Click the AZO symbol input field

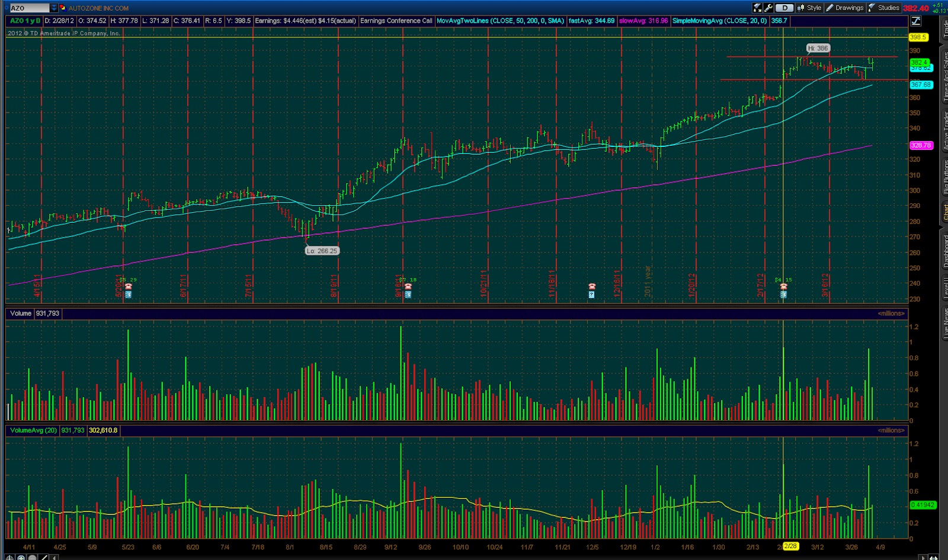click(28, 8)
